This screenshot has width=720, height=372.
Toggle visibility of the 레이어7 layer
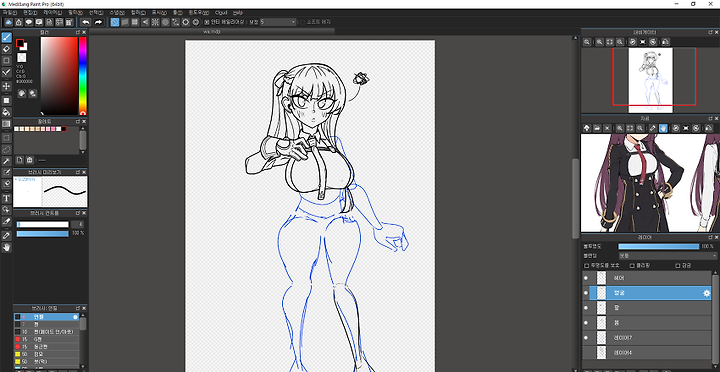click(585, 338)
